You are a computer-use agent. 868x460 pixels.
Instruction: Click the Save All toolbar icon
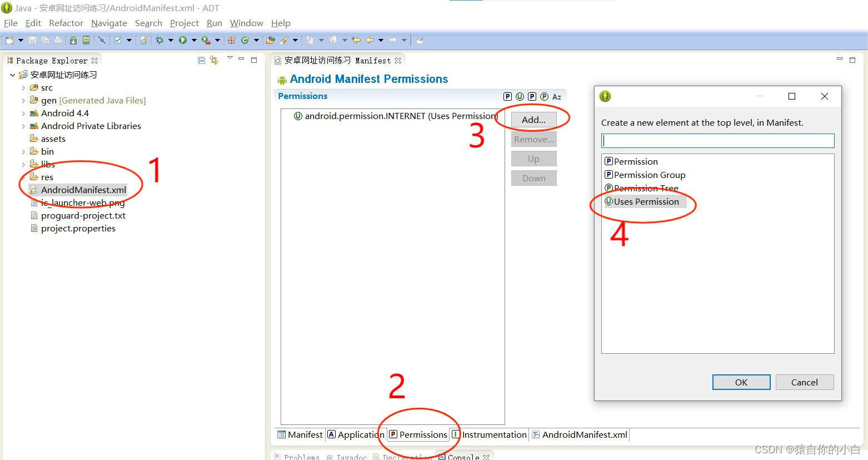45,40
